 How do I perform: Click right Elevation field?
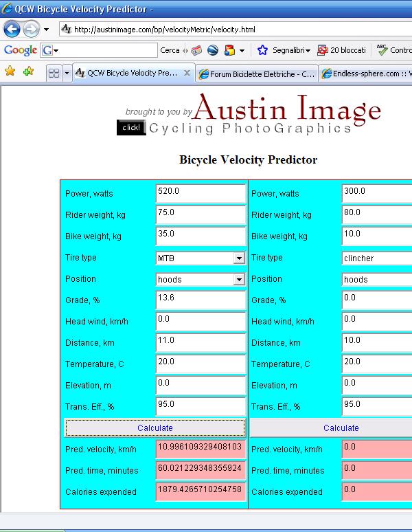coord(377,386)
